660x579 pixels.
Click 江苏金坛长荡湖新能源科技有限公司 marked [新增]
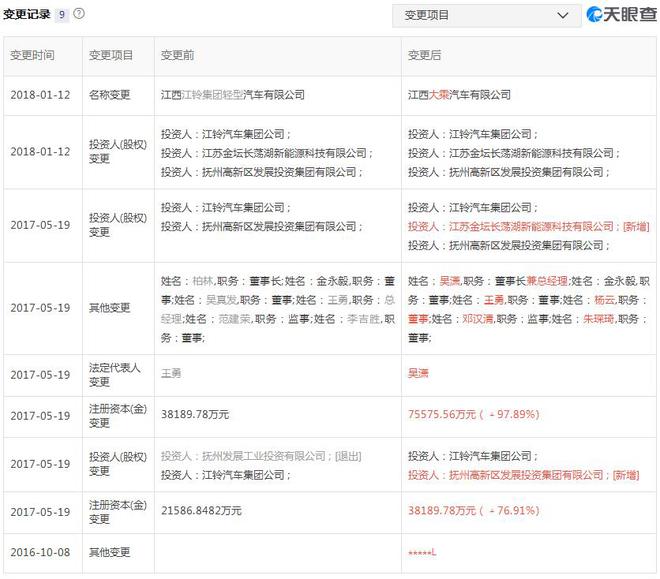tap(531, 227)
